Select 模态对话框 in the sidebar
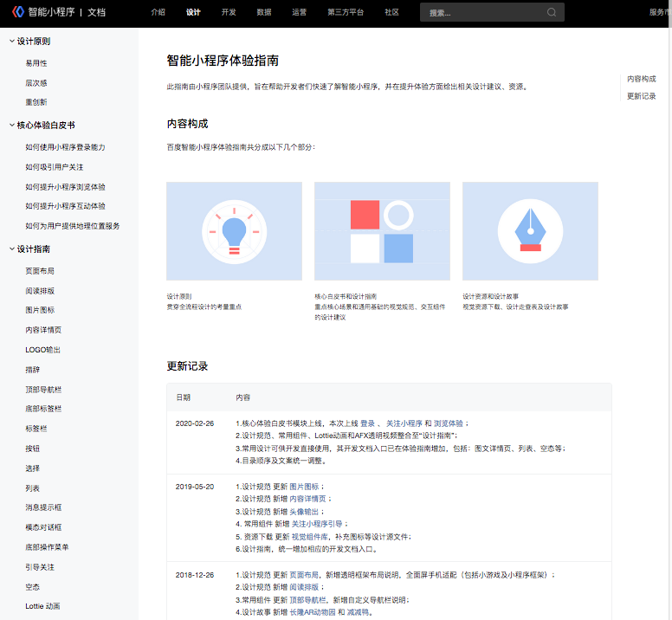The width and height of the screenshot is (672, 620). pos(43,527)
